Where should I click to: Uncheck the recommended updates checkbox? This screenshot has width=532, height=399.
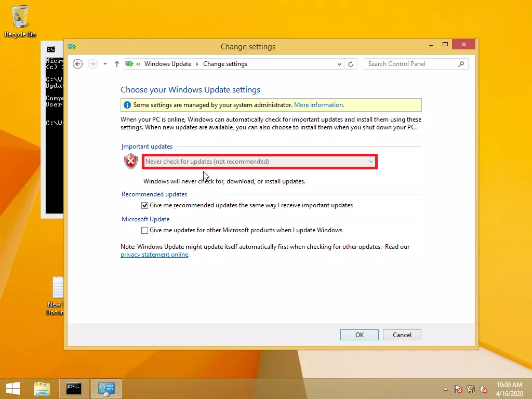145,205
